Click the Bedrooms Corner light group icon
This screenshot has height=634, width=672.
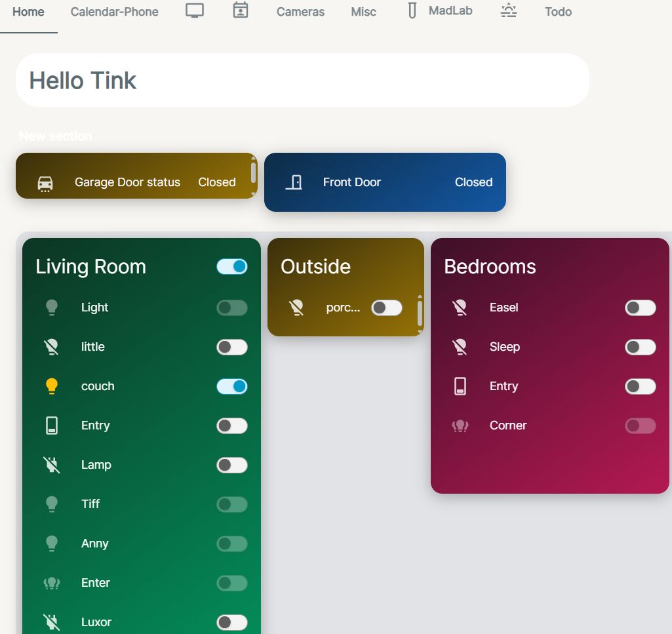[460, 426]
